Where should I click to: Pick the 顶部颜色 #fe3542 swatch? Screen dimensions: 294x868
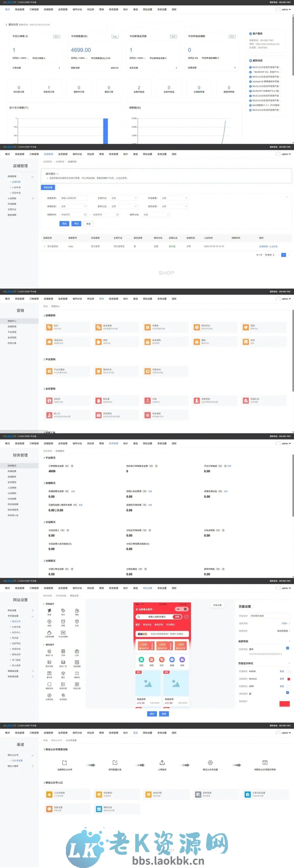289,679
